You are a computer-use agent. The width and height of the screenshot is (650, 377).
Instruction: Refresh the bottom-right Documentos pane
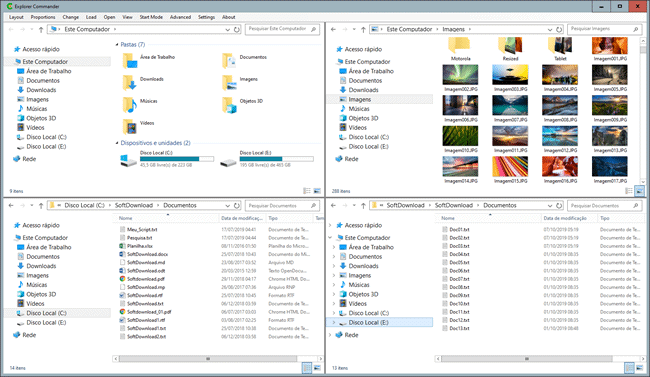point(559,205)
